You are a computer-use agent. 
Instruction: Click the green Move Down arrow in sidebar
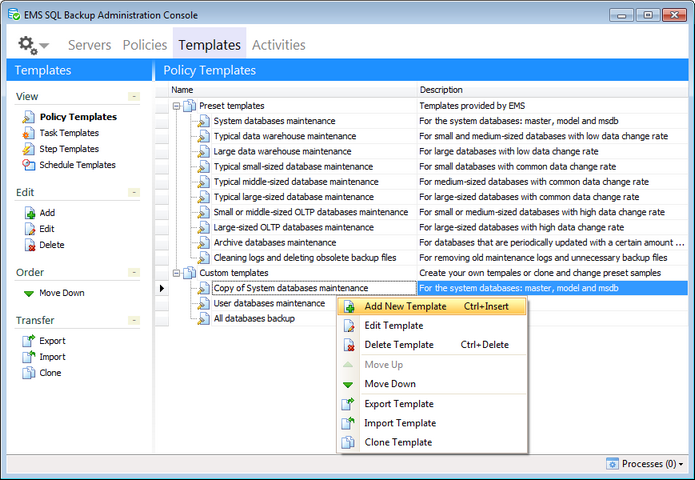pyautogui.click(x=29, y=293)
